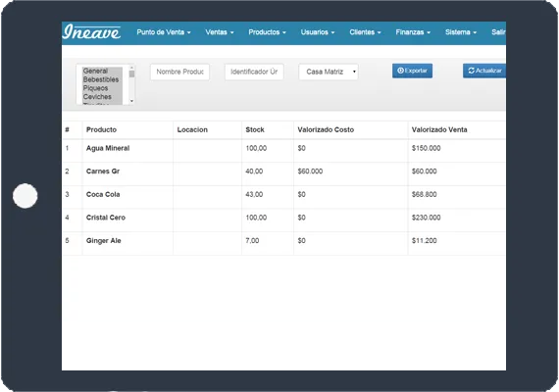Click the tablet home button

coord(25,196)
